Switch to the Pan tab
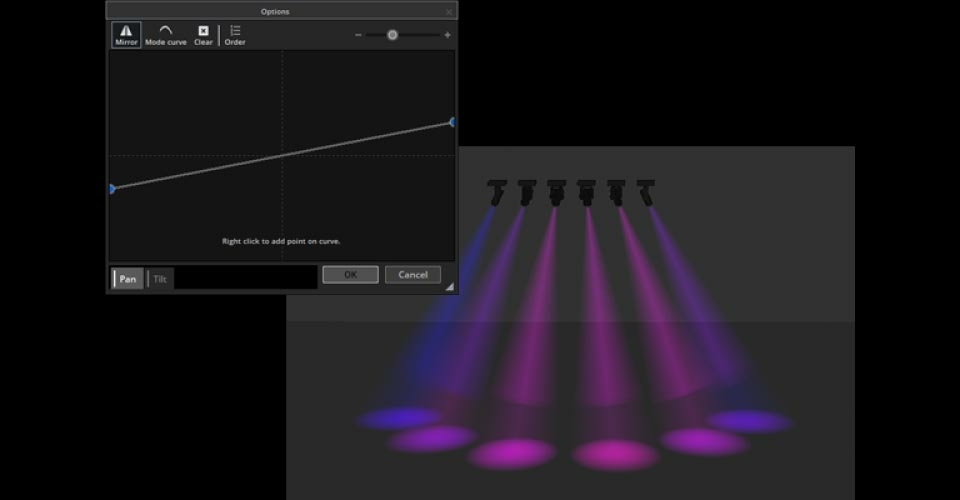 pyautogui.click(x=128, y=279)
